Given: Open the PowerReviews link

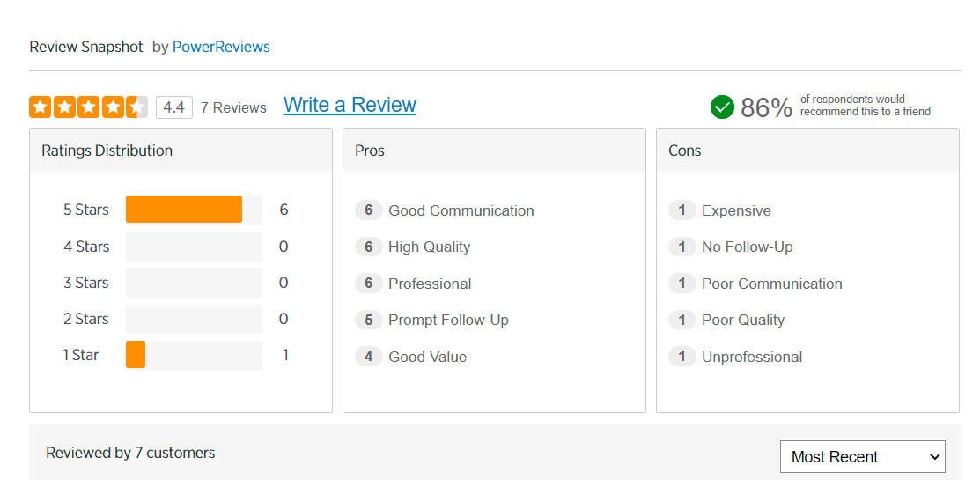Looking at the screenshot, I should 221,47.
